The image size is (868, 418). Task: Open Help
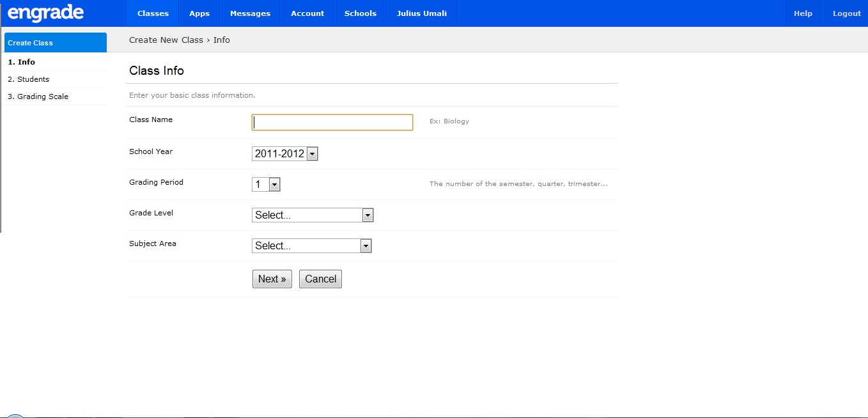(x=803, y=13)
